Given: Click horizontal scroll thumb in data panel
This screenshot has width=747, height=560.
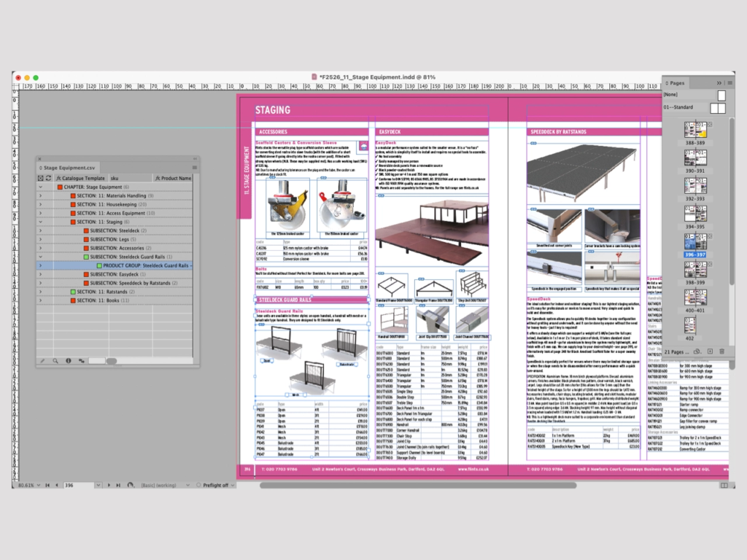Looking at the screenshot, I should [x=112, y=361].
